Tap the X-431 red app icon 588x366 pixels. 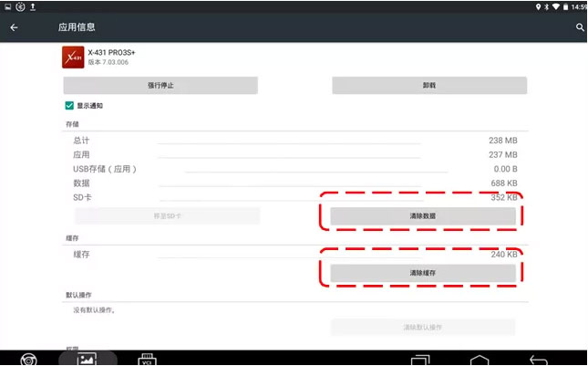73,58
